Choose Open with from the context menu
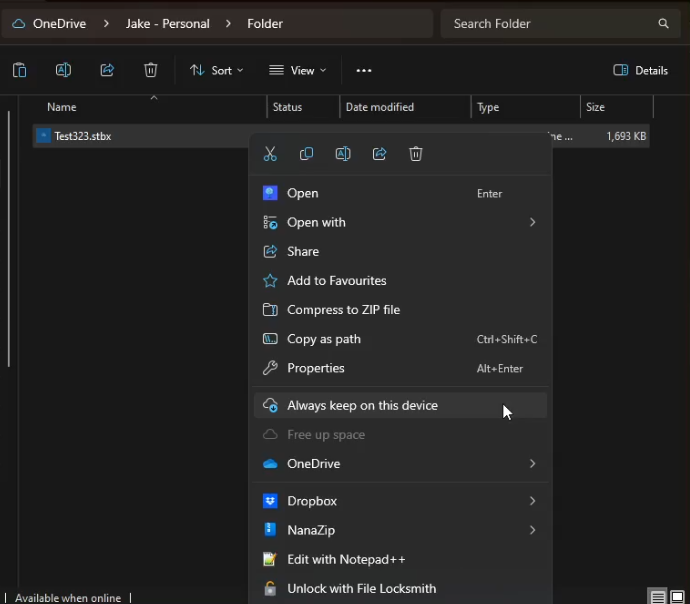Image resolution: width=690 pixels, height=604 pixels. 400,222
